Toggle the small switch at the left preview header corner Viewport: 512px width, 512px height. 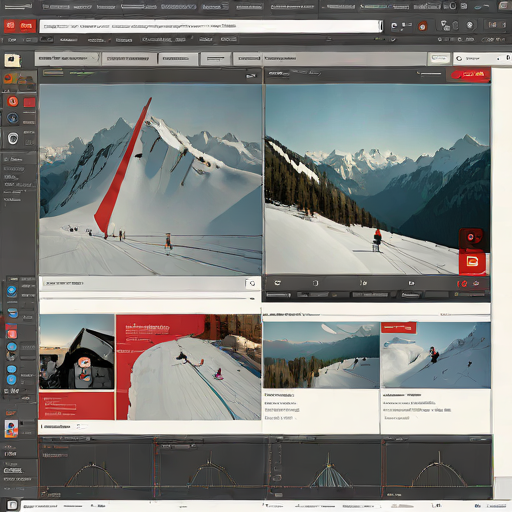[x=251, y=76]
